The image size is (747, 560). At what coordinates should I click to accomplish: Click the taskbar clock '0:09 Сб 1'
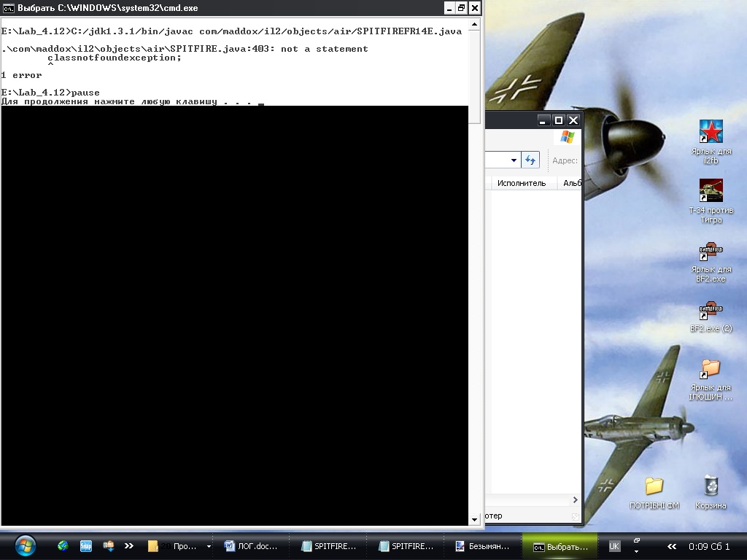pos(709,546)
